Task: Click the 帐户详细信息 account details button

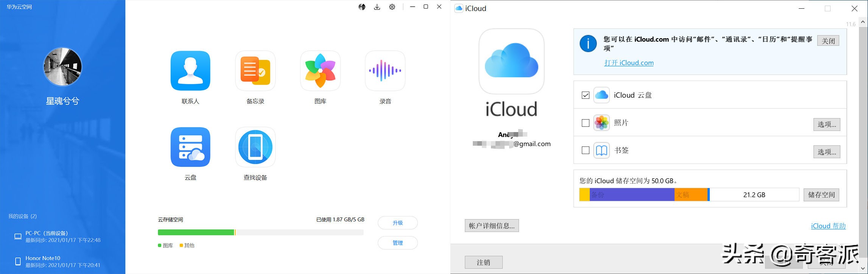Action: pyautogui.click(x=491, y=226)
